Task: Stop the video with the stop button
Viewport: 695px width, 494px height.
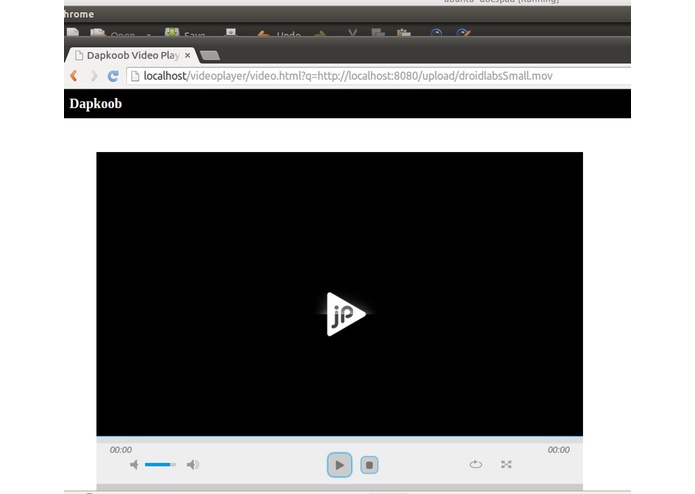Action: point(369,465)
